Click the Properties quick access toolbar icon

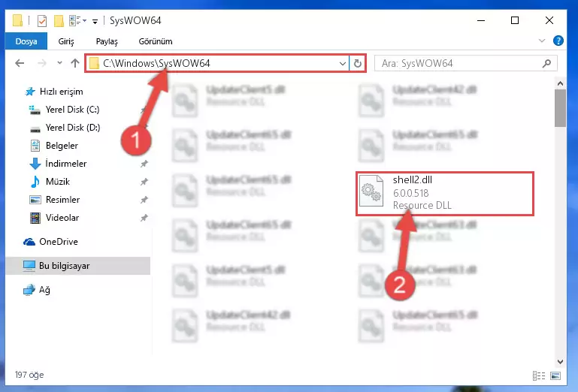42,21
